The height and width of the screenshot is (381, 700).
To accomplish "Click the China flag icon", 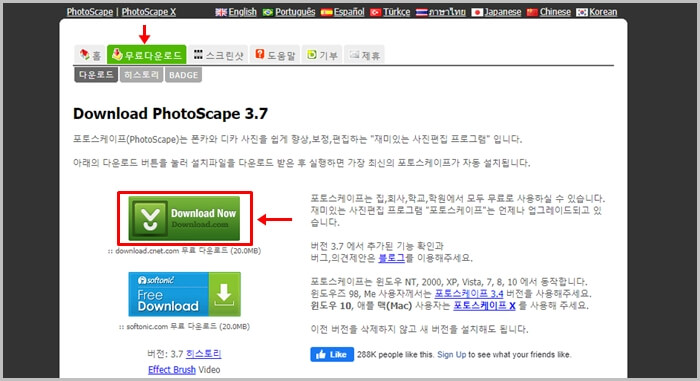I will 532,13.
